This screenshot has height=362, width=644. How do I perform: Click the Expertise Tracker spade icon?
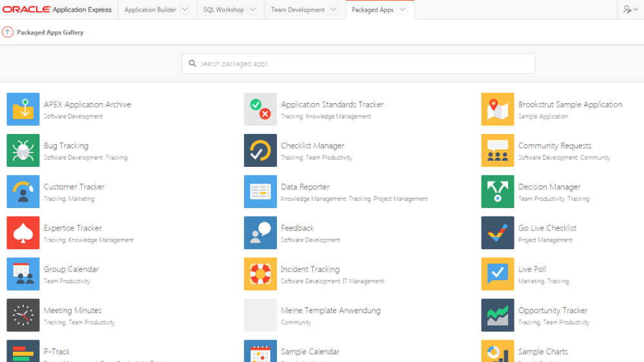(23, 233)
